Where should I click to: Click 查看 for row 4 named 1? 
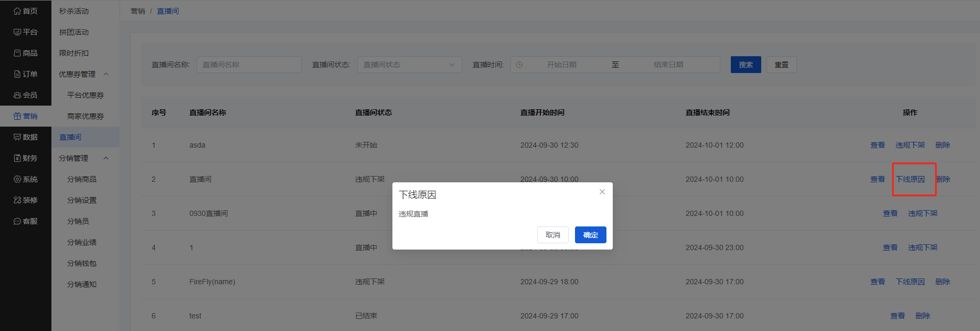pos(890,247)
